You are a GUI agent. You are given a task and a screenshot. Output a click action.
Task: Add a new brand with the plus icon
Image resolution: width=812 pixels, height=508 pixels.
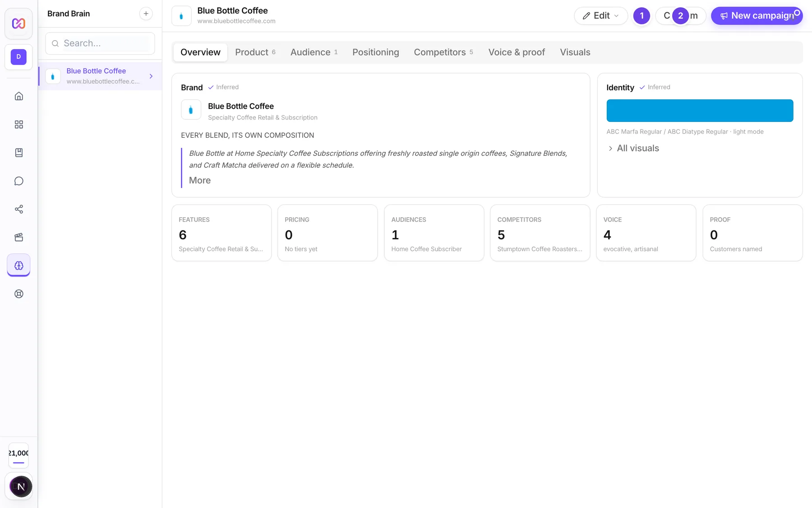click(x=146, y=14)
